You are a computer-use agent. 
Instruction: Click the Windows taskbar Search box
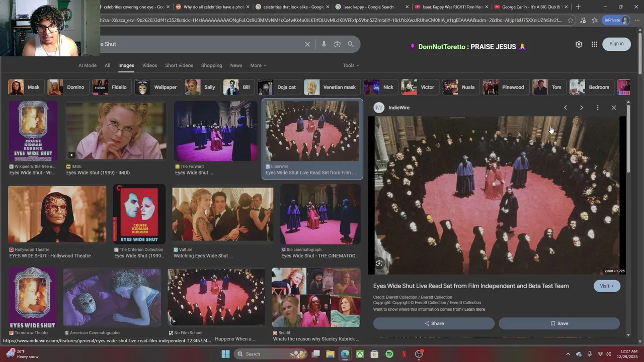coord(271,354)
